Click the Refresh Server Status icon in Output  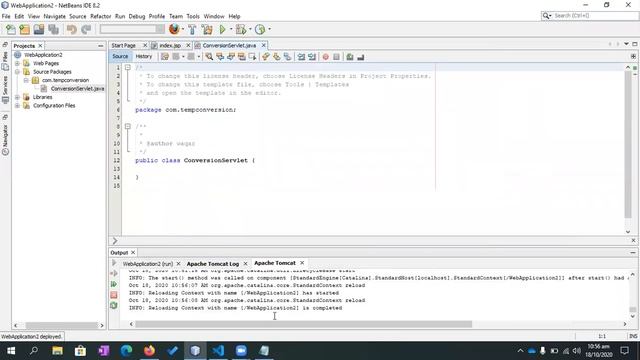point(114,305)
